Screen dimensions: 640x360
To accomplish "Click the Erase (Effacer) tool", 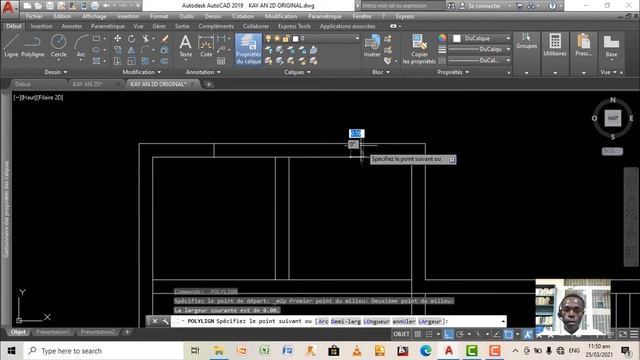I will 164,38.
